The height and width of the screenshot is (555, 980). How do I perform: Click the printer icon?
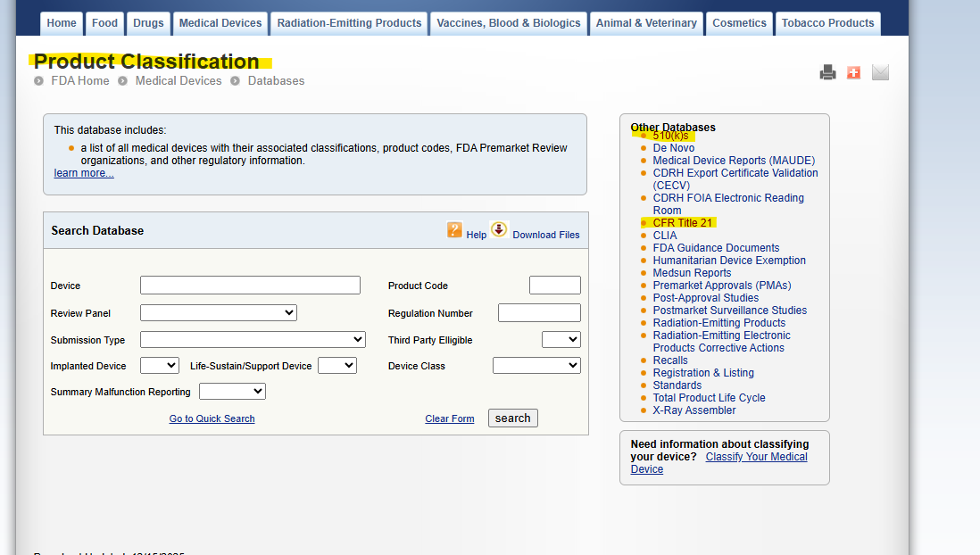pyautogui.click(x=827, y=72)
